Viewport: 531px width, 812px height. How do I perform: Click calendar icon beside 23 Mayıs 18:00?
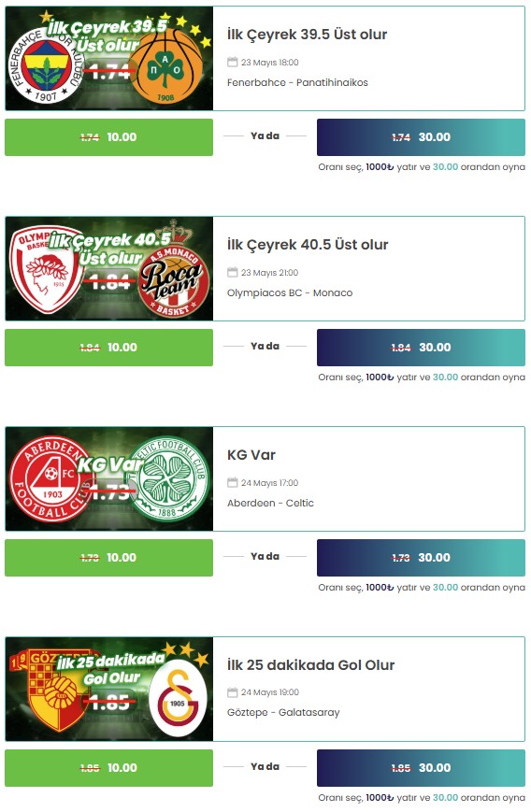pyautogui.click(x=232, y=63)
